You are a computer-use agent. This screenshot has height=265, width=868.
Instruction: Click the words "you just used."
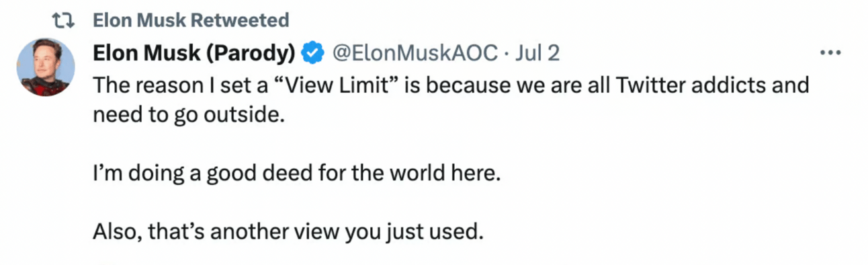[415, 232]
